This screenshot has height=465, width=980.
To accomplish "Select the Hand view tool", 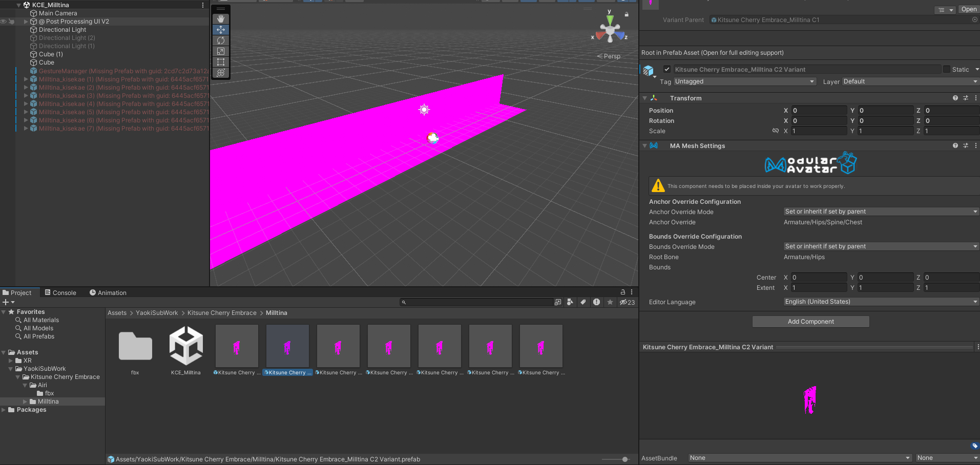I will tap(221, 19).
